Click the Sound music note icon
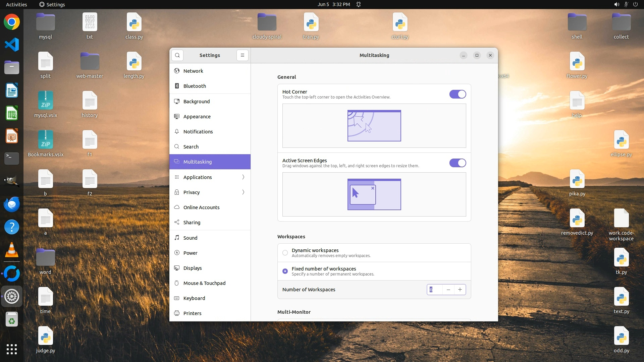The height and width of the screenshot is (362, 644). click(x=177, y=238)
